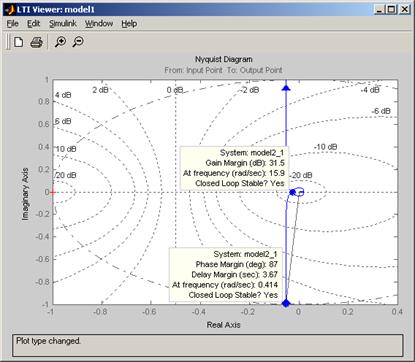Open the Simulink menu
The width and height of the screenshot is (415, 362).
[63, 24]
